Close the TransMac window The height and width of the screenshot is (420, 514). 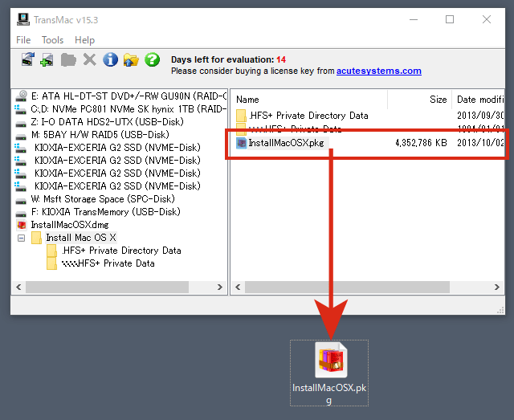[x=487, y=19]
